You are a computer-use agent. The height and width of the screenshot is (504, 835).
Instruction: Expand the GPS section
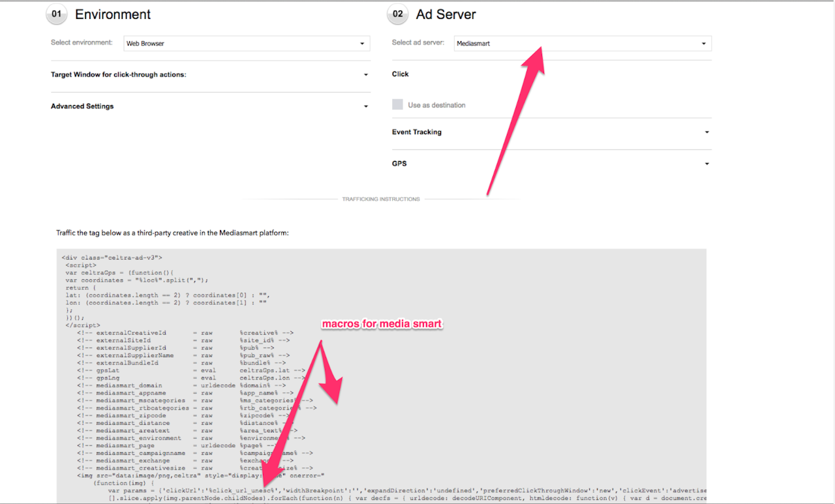tap(551, 164)
